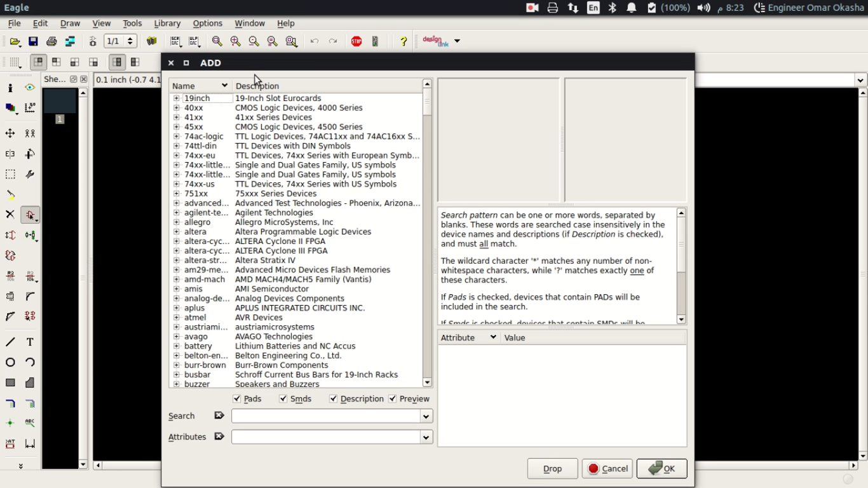Open the Window menu
The height and width of the screenshot is (488, 868).
(250, 24)
